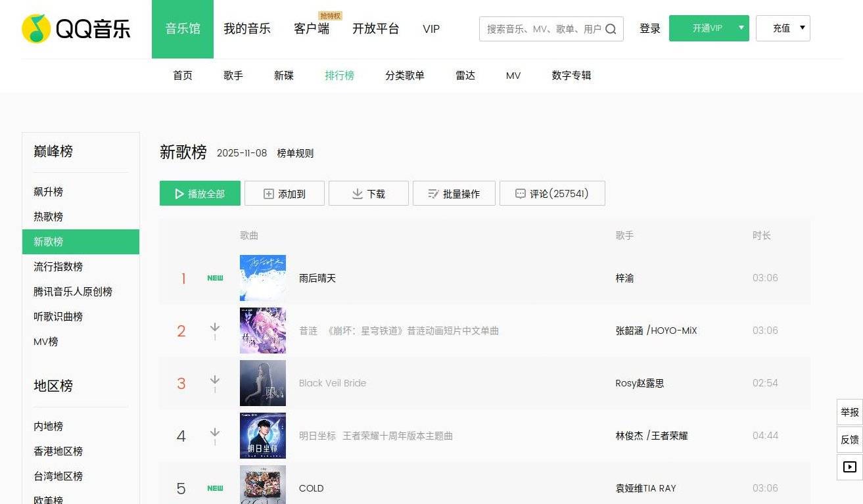Open 批量操作 batch operations
The width and height of the screenshot is (863, 504).
click(x=454, y=194)
